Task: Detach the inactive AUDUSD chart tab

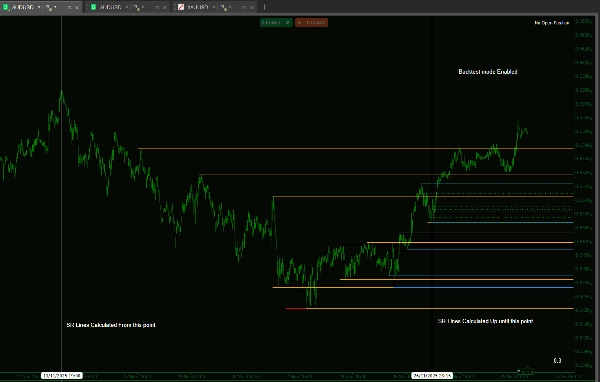Action: [x=157, y=7]
